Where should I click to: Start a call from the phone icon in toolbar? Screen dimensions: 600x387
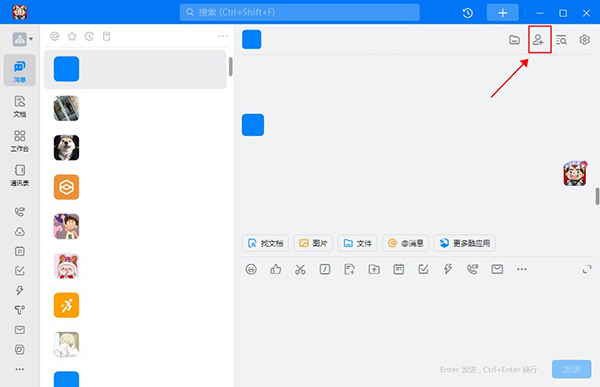[472, 269]
